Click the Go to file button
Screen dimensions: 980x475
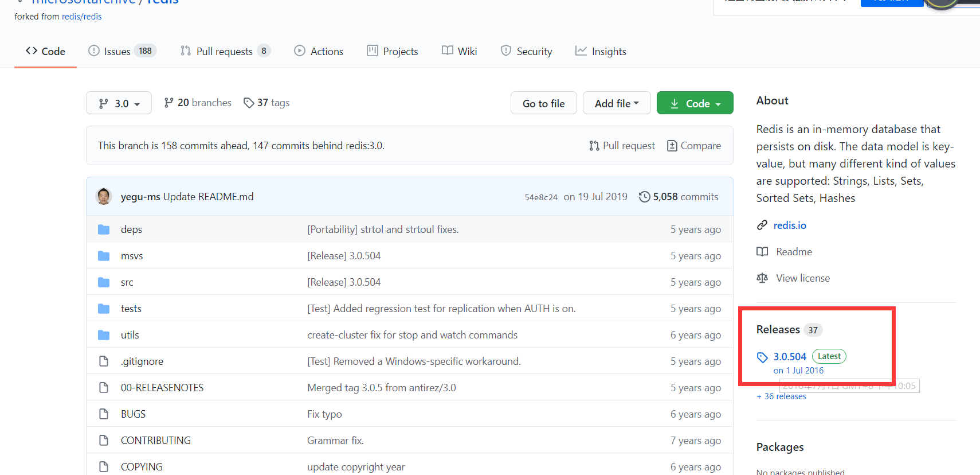click(543, 103)
